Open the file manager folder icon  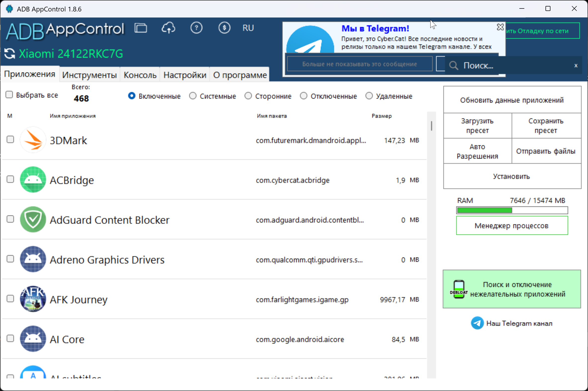pyautogui.click(x=141, y=28)
